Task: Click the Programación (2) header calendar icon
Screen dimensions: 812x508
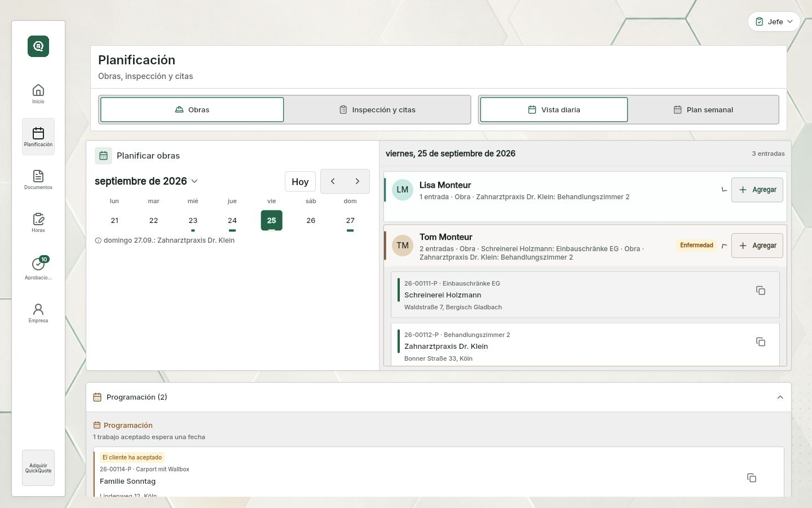Action: point(97,397)
